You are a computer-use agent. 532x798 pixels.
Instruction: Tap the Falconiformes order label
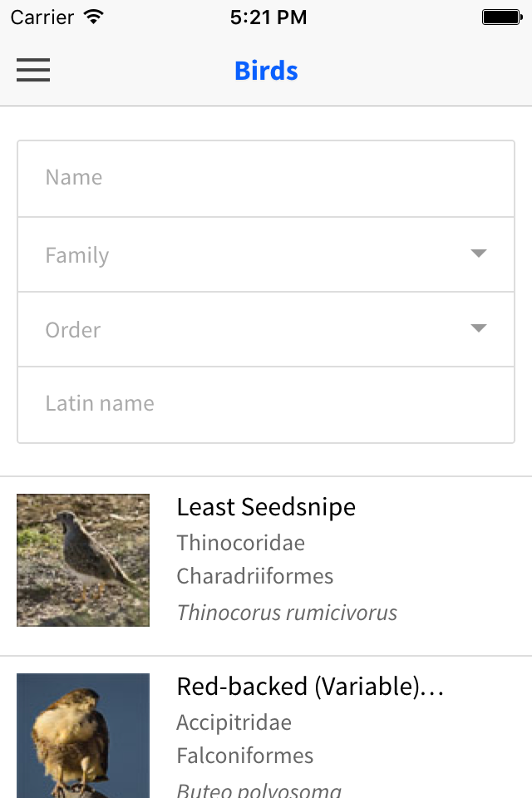[245, 756]
